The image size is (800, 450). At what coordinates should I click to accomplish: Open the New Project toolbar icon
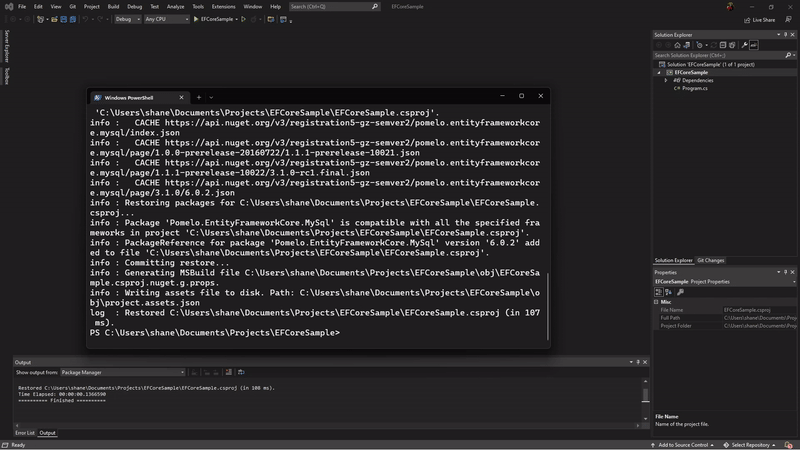point(40,19)
